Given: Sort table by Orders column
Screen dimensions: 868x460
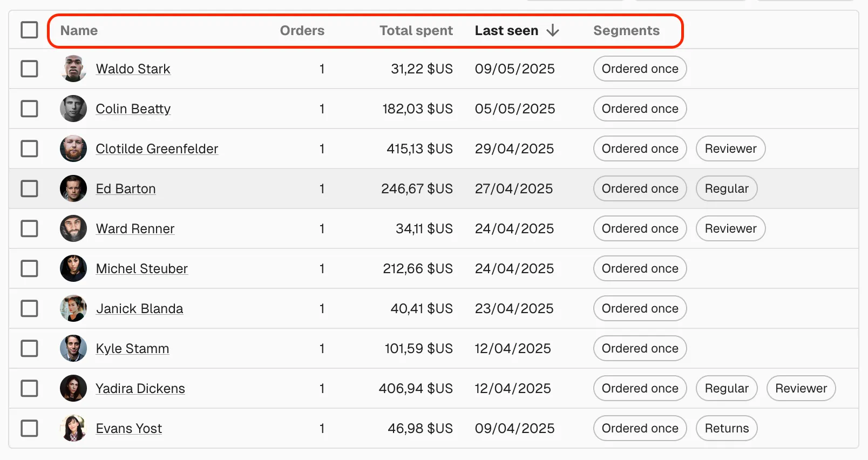Looking at the screenshot, I should click(x=302, y=31).
